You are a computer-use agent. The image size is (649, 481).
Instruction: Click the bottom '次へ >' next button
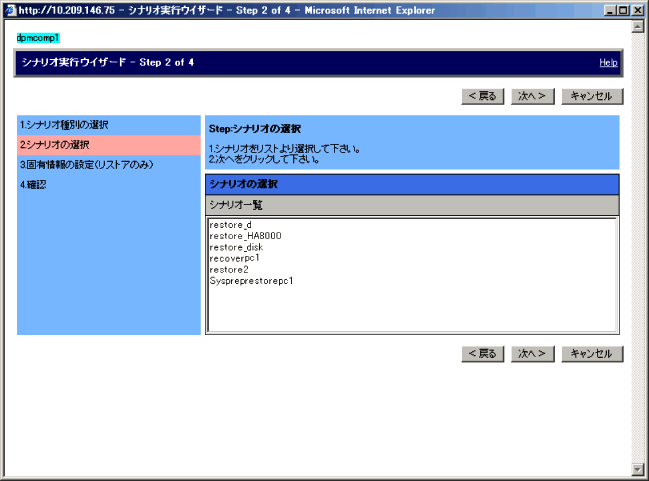532,354
